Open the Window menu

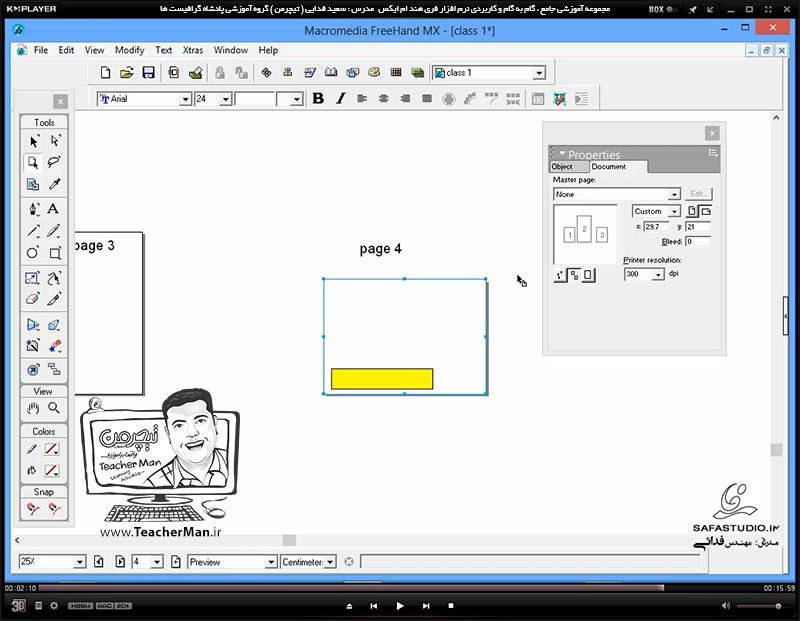[231, 50]
